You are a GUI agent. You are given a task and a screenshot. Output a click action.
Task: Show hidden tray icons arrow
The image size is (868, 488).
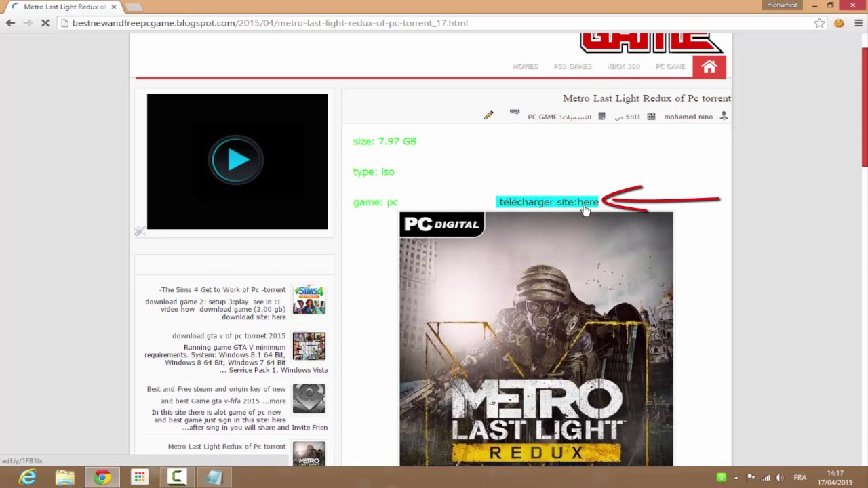pos(736,477)
